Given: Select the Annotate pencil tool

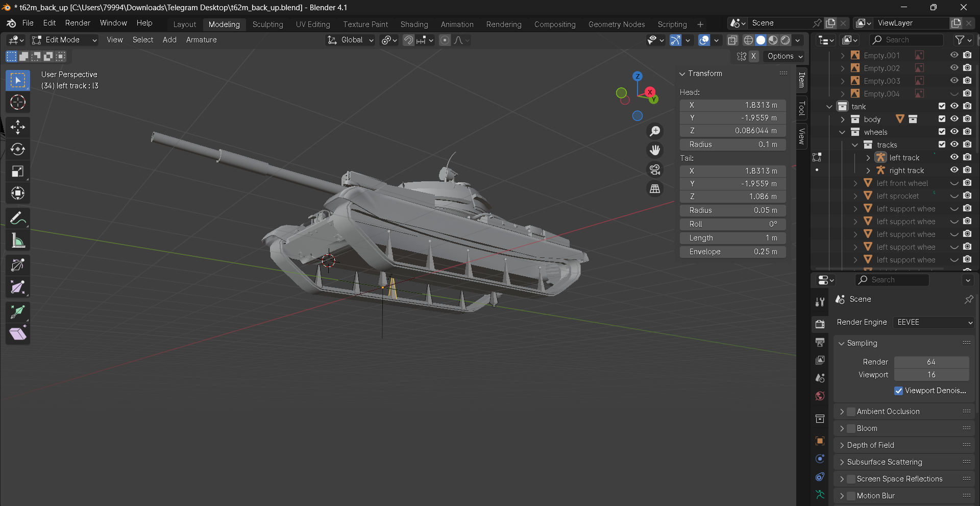Looking at the screenshot, I should pos(18,219).
